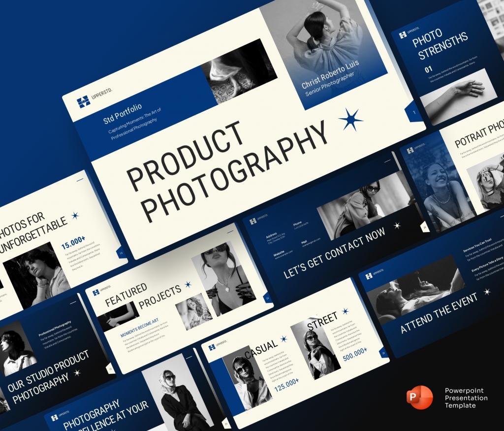The height and width of the screenshot is (431, 504).
Task: Click the large blue star beside PHOTOGRAPHY title
Action: [x=350, y=120]
